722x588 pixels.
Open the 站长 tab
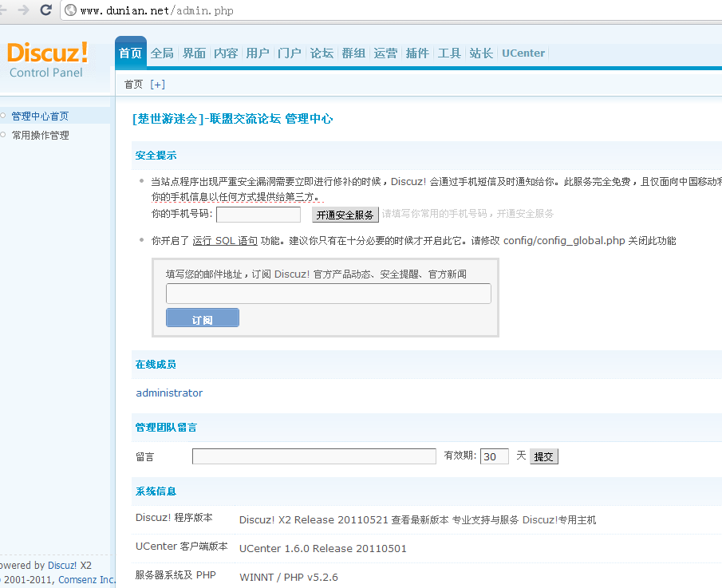coord(481,53)
